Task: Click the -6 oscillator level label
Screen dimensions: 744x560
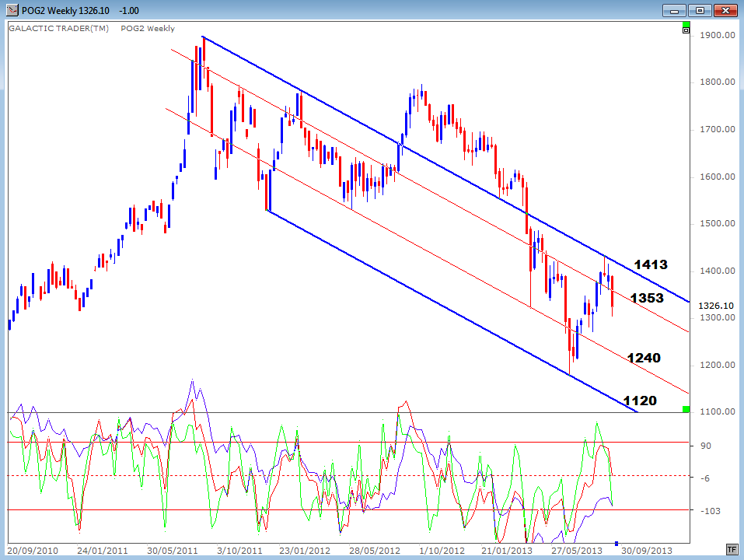Action: (706, 478)
